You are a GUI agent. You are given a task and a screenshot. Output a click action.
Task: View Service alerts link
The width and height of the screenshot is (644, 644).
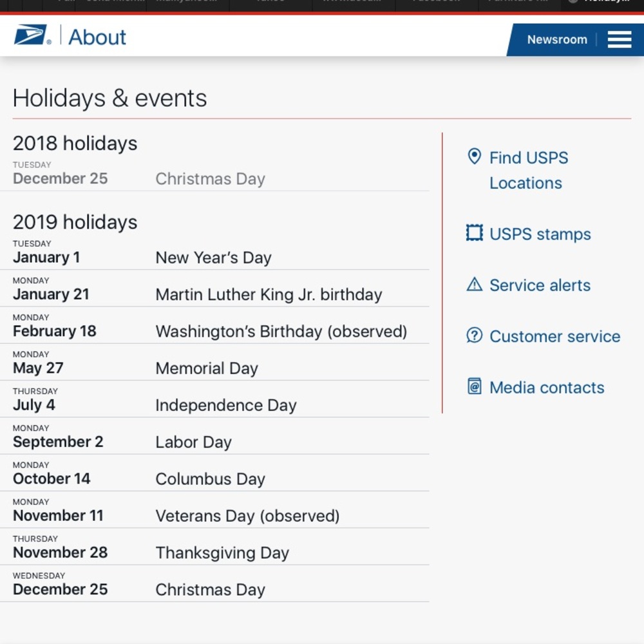540,285
